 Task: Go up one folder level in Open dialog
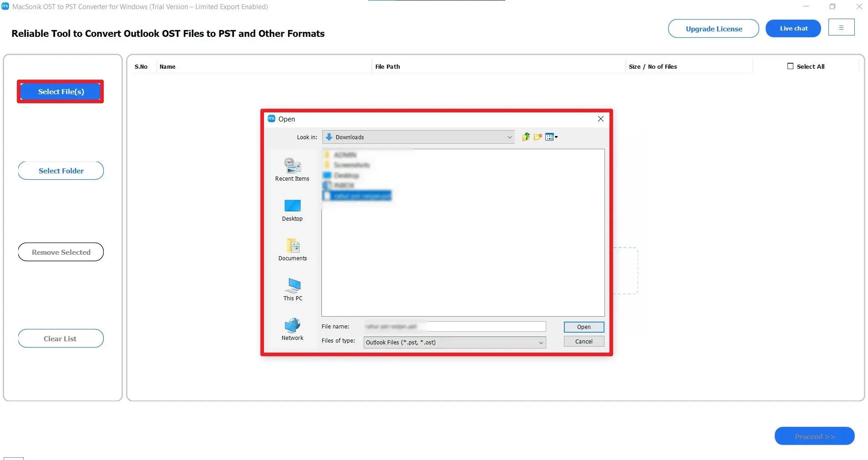coord(526,137)
